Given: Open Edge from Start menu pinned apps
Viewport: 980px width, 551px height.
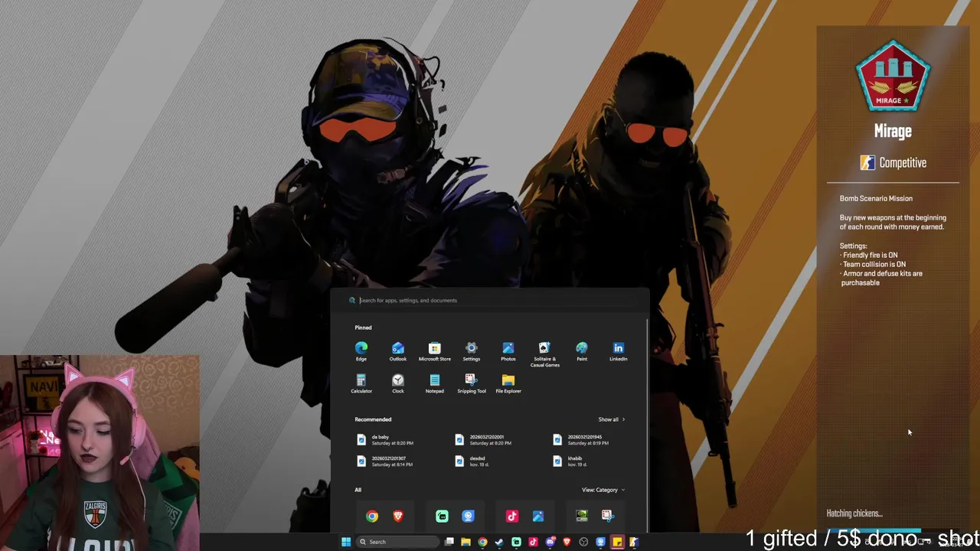Looking at the screenshot, I should point(361,351).
